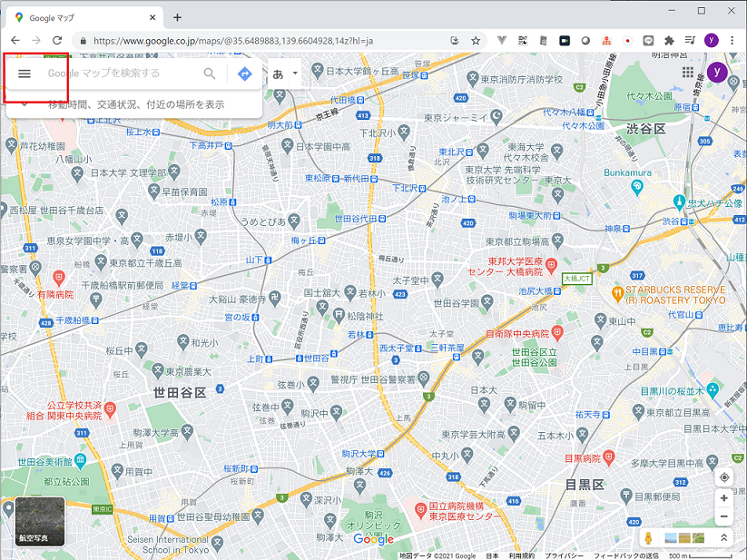
Task: Click the my-location target icon
Action: click(723, 476)
